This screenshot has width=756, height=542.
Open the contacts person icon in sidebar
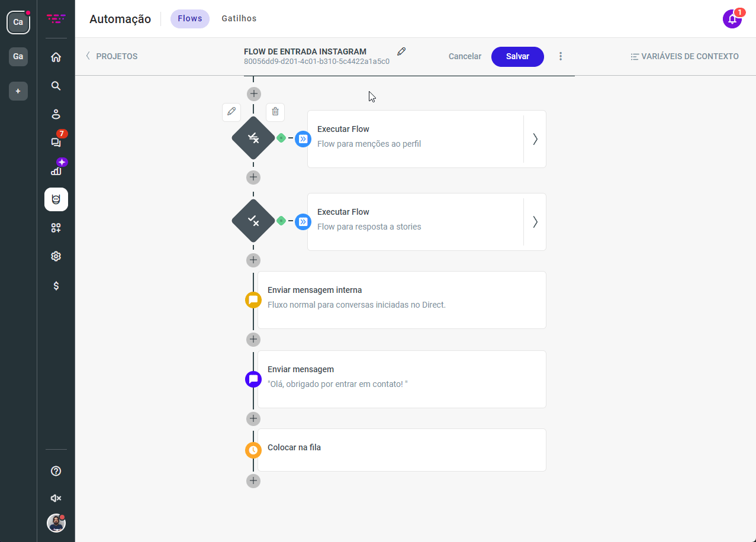coord(56,114)
